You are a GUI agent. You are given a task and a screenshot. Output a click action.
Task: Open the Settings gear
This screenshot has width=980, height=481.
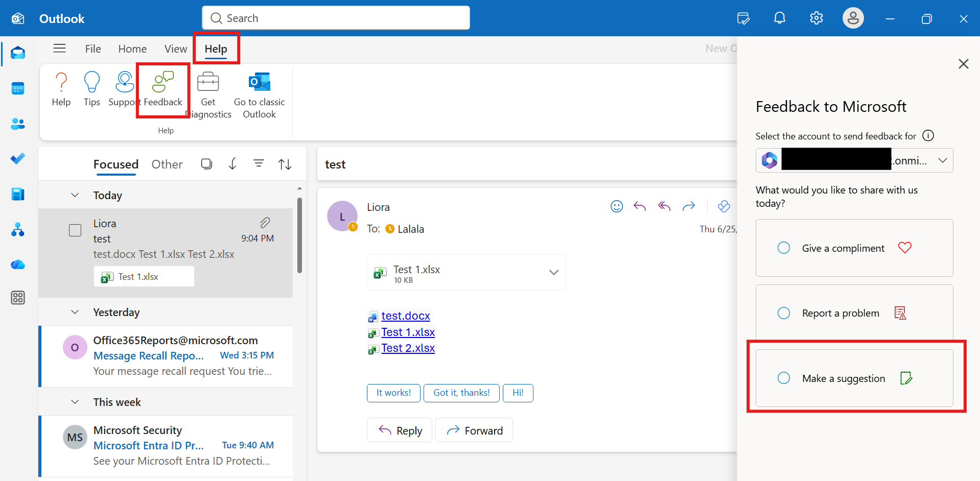click(x=816, y=18)
